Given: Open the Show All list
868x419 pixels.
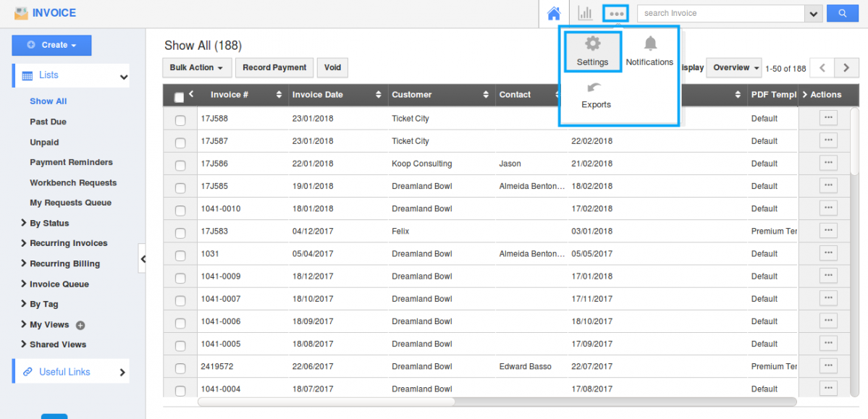Looking at the screenshot, I should (49, 101).
